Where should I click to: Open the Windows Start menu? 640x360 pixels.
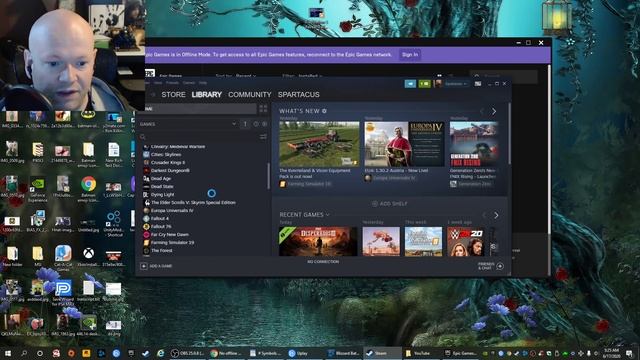pos(7,353)
